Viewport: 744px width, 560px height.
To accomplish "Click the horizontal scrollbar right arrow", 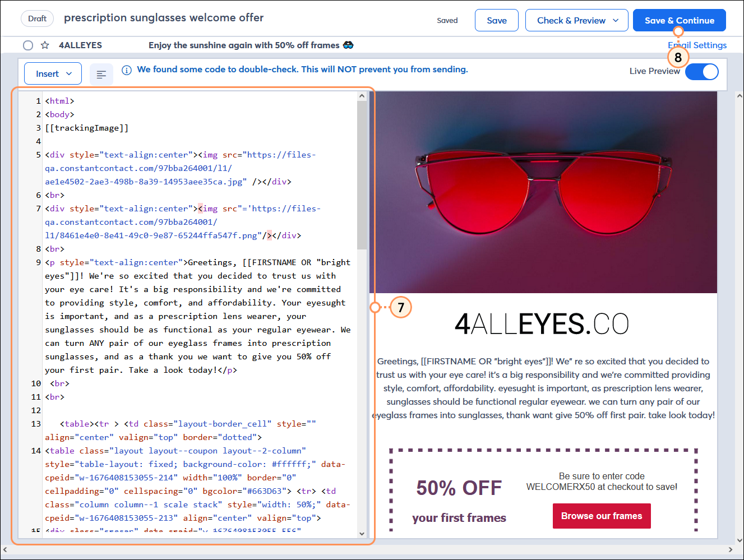I will pos(730,549).
